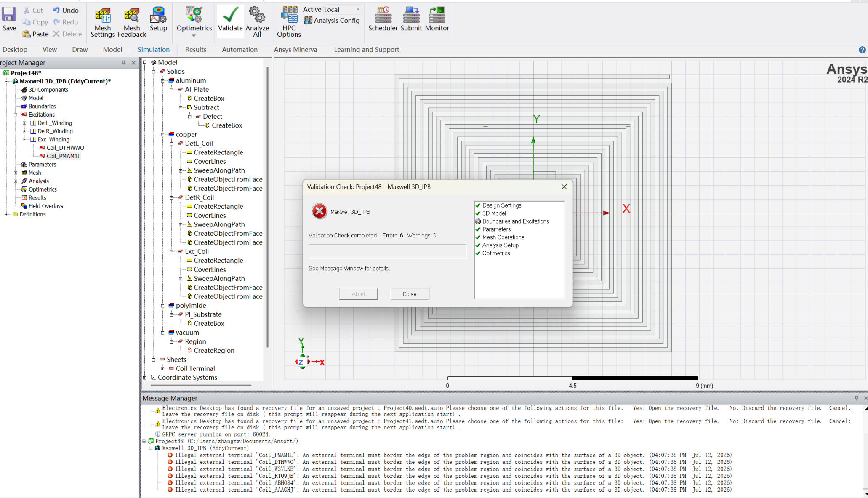Screen dimensions: 868x498
Task: Click the Save icon
Action: tap(9, 15)
